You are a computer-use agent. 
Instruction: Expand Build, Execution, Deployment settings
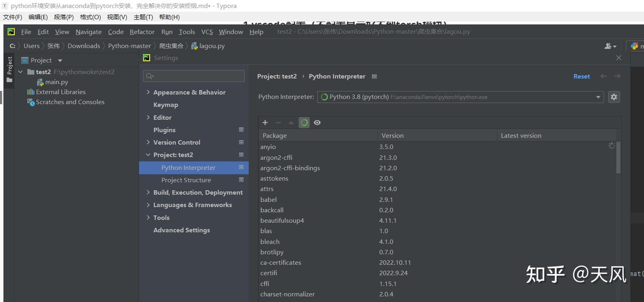pyautogui.click(x=148, y=192)
